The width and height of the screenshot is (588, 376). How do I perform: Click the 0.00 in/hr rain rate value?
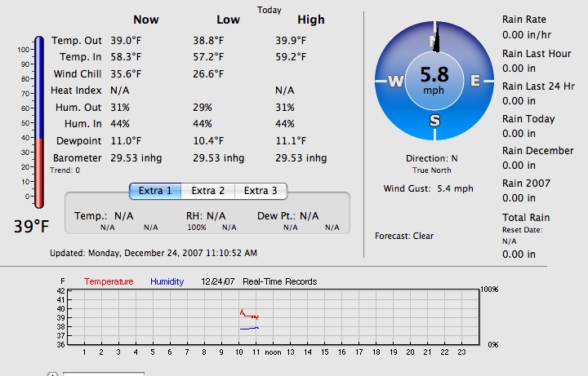[527, 35]
